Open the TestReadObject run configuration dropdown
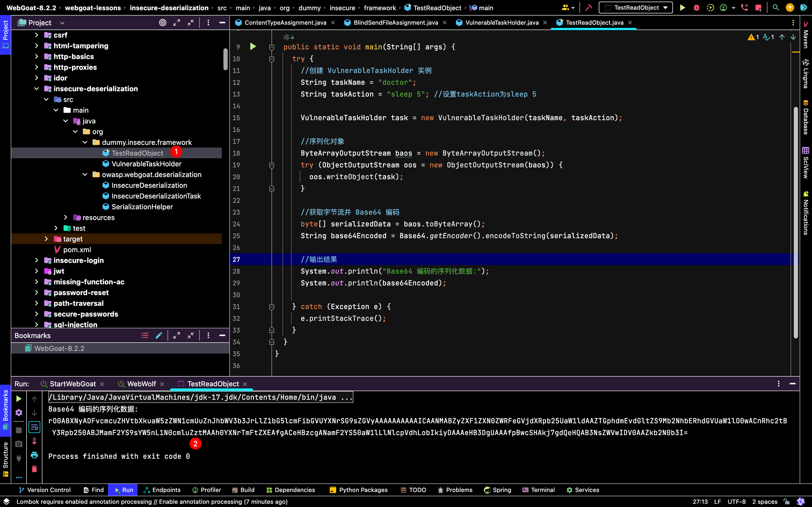Viewport: 812px width, 507px height. (x=636, y=8)
